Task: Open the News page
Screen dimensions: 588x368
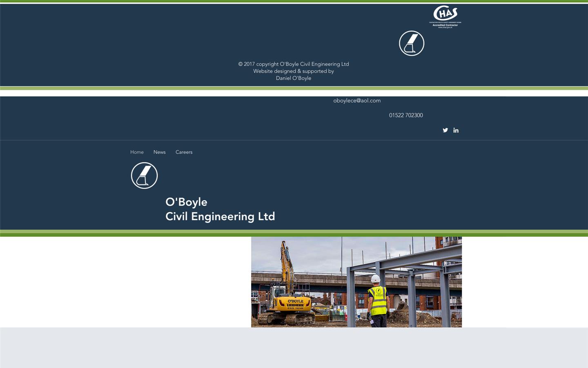Action: [x=159, y=152]
